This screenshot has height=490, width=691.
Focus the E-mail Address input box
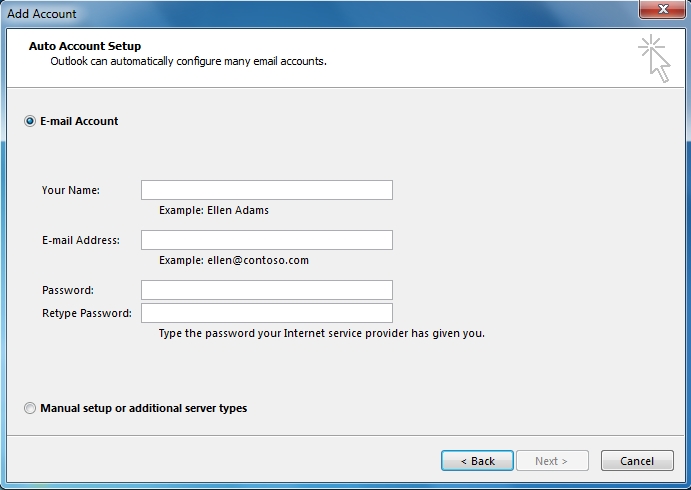[266, 240]
